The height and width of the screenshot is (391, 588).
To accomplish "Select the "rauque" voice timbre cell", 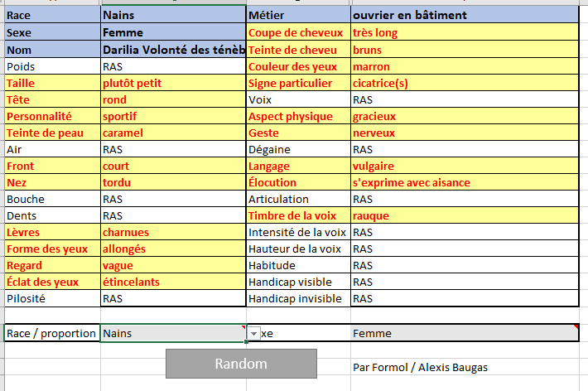I will [464, 215].
